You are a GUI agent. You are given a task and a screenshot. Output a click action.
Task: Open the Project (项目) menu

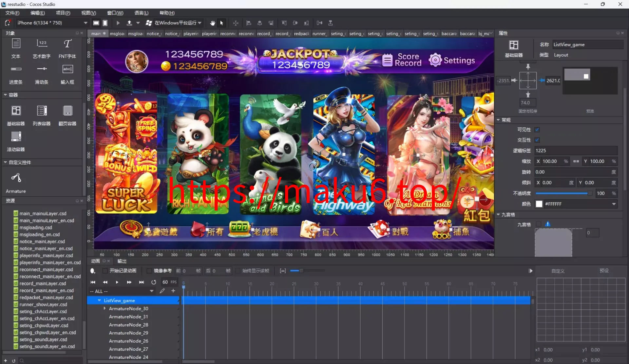63,13
